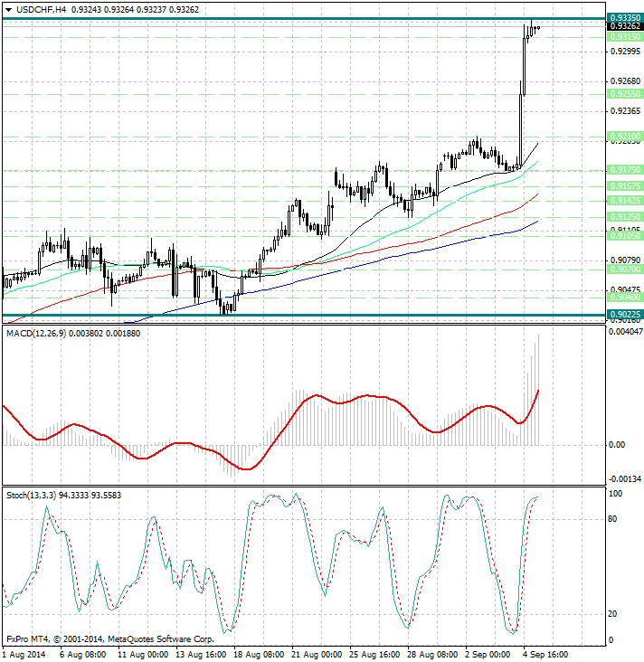Image resolution: width=644 pixels, height=662 pixels.
Task: Select the 0.92550 level label
Action: [625, 94]
